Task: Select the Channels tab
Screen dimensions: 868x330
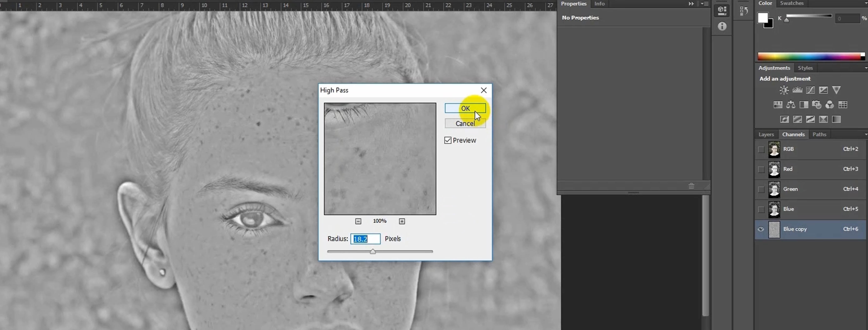Action: pos(793,134)
